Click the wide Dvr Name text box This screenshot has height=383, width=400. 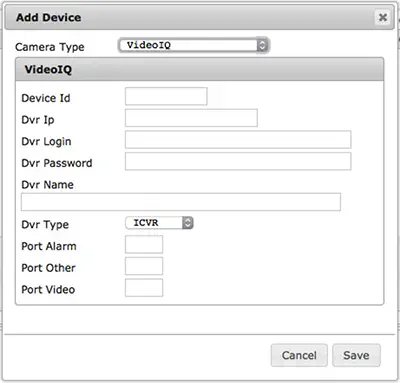point(181,202)
